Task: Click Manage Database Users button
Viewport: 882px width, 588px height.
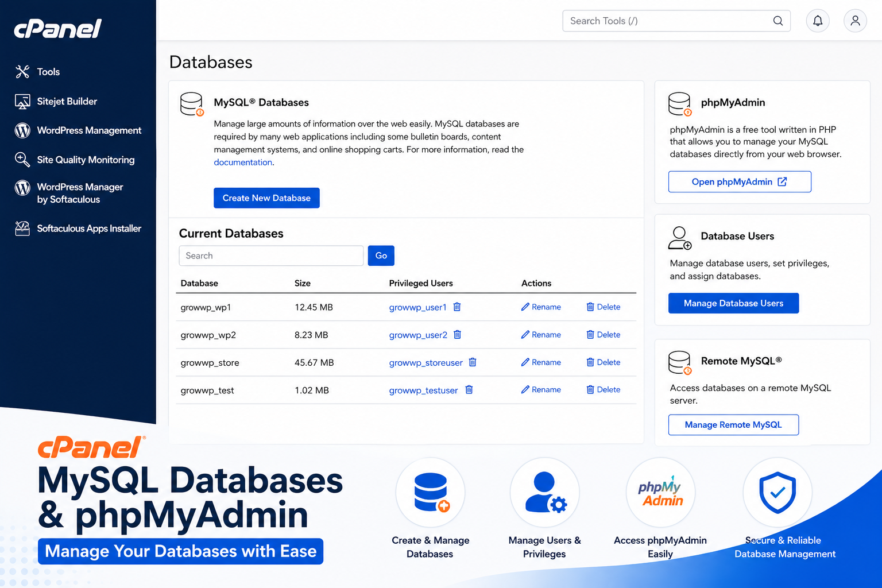Action: coord(733,303)
